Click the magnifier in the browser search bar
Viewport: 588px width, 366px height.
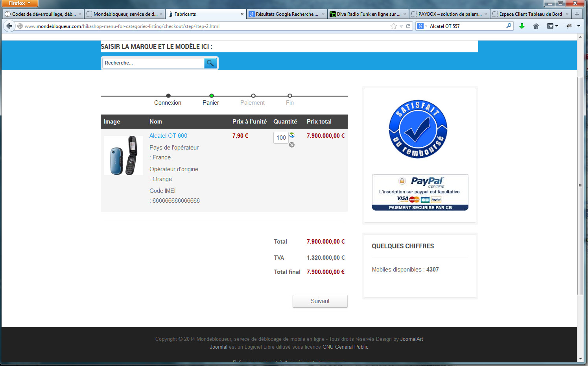[x=509, y=26]
